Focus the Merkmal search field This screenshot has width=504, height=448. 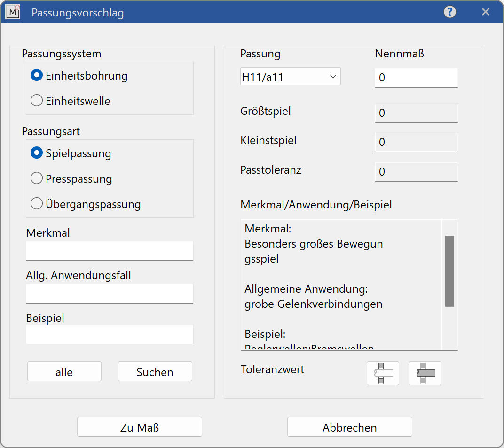click(110, 251)
